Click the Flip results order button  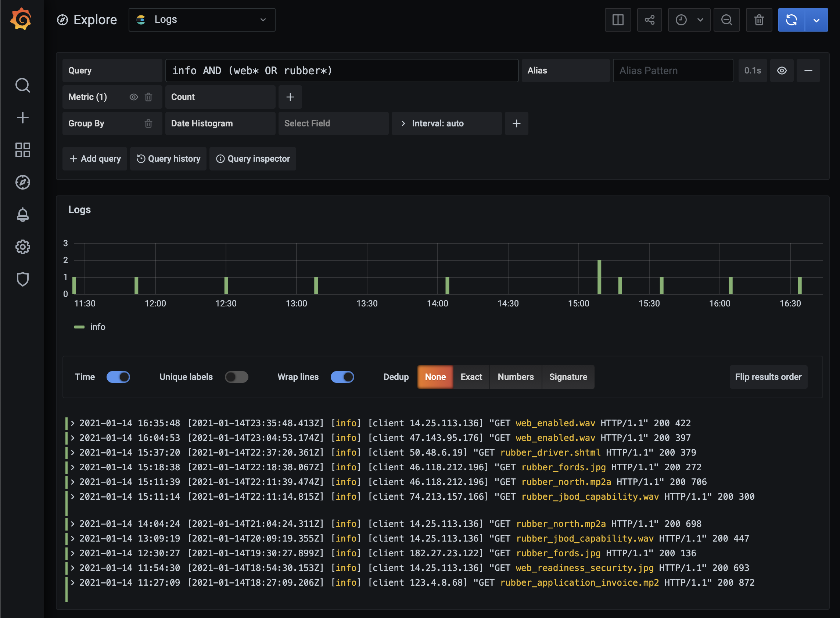(768, 377)
